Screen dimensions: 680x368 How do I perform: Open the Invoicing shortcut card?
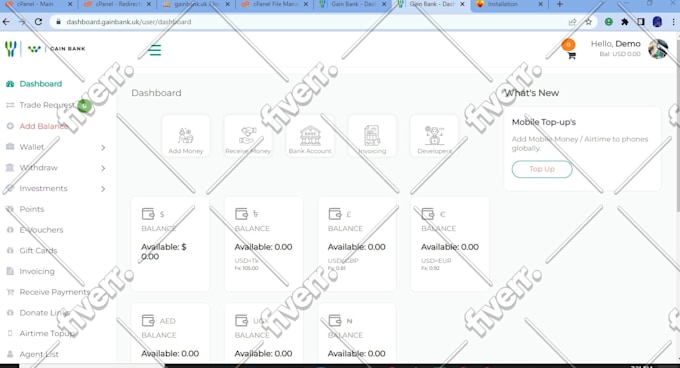[x=372, y=136]
